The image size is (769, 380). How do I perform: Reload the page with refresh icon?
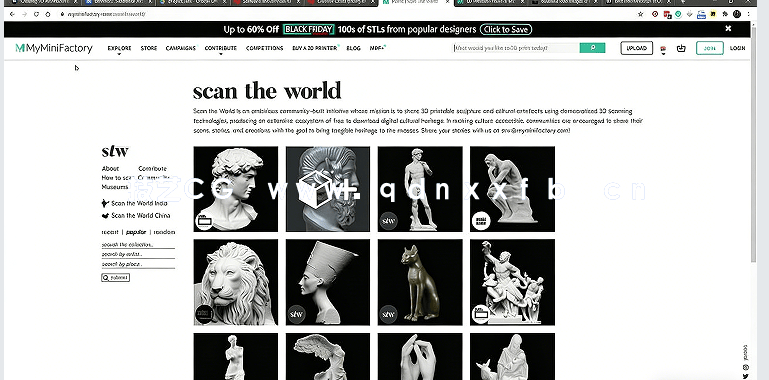pos(36,14)
